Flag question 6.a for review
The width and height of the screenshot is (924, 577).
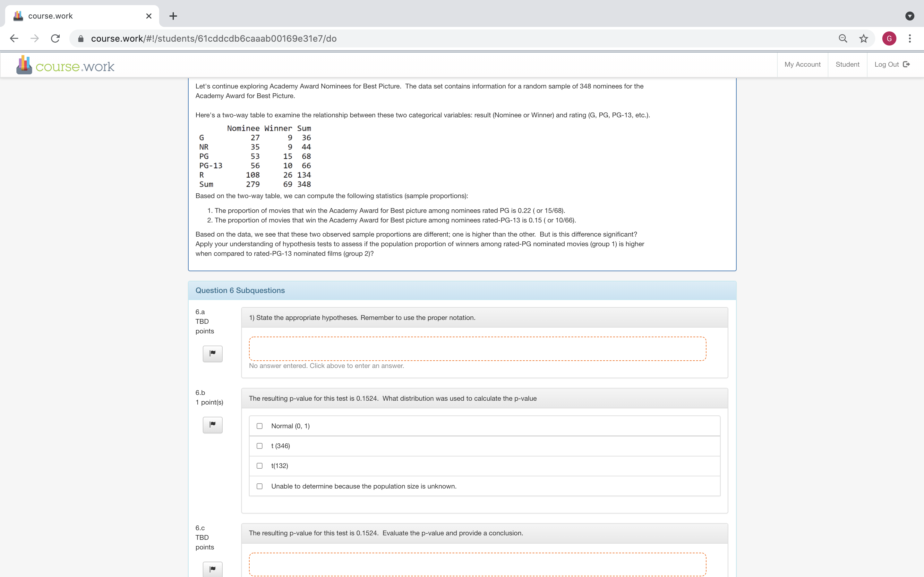coord(212,353)
